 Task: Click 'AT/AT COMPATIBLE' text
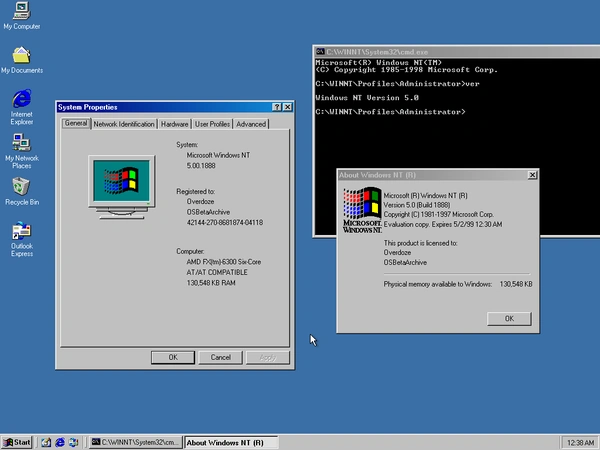pos(217,272)
